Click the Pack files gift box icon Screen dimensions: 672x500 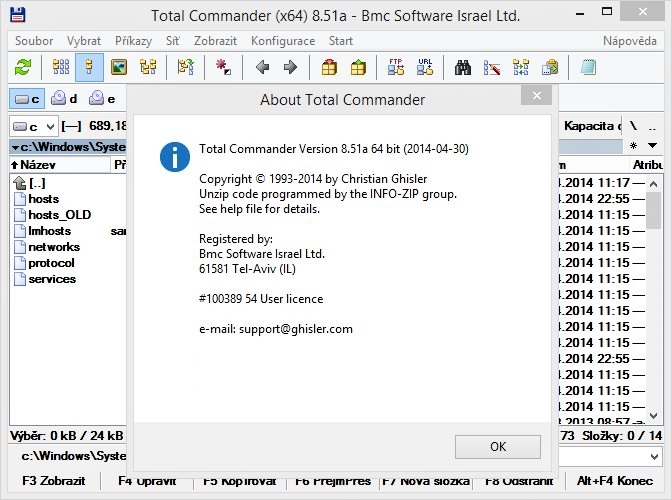pos(329,67)
